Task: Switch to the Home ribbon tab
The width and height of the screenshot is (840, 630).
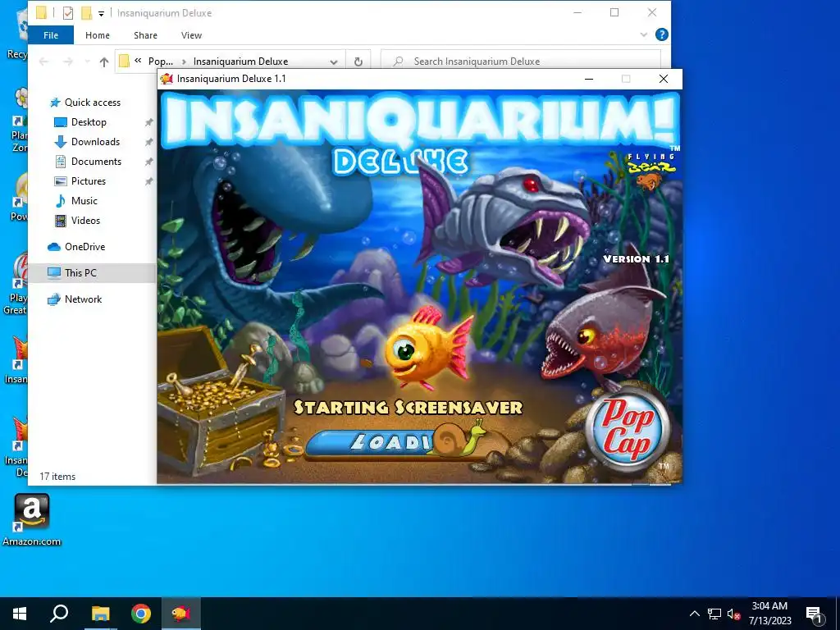Action: pyautogui.click(x=98, y=35)
